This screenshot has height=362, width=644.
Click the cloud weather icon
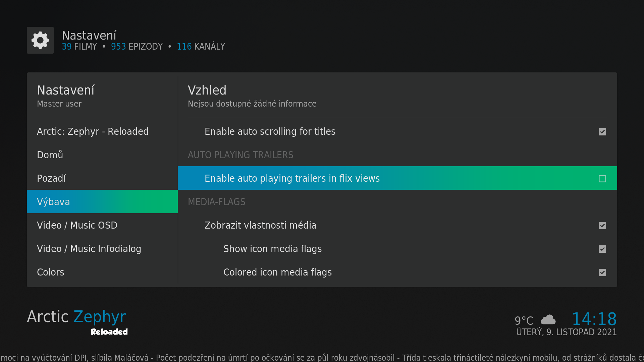(x=548, y=320)
